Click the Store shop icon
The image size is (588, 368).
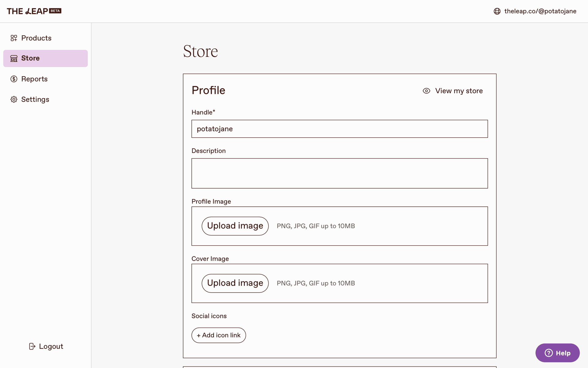coord(14,58)
